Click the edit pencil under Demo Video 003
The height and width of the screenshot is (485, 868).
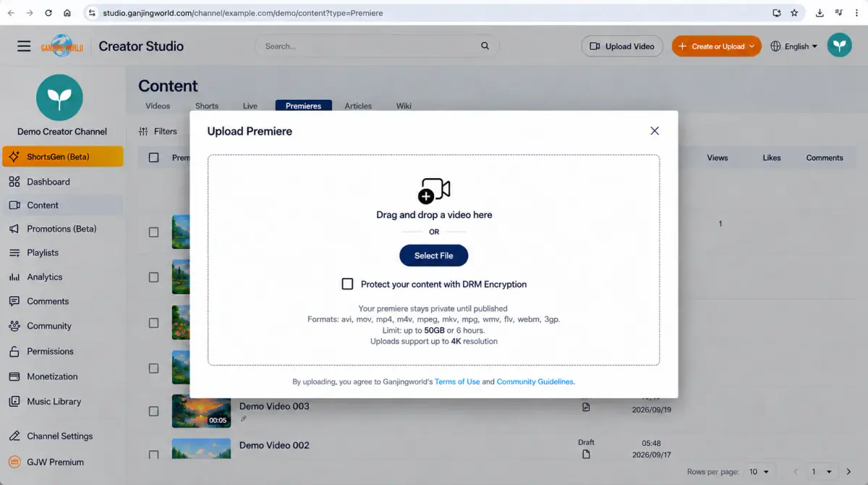244,418
